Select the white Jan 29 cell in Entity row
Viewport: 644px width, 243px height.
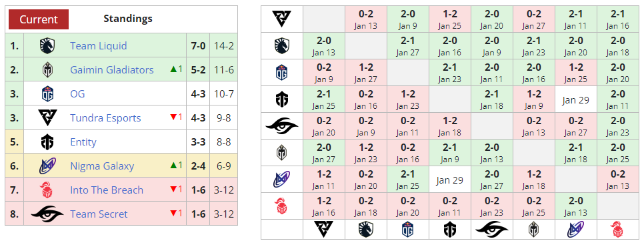coord(575,99)
